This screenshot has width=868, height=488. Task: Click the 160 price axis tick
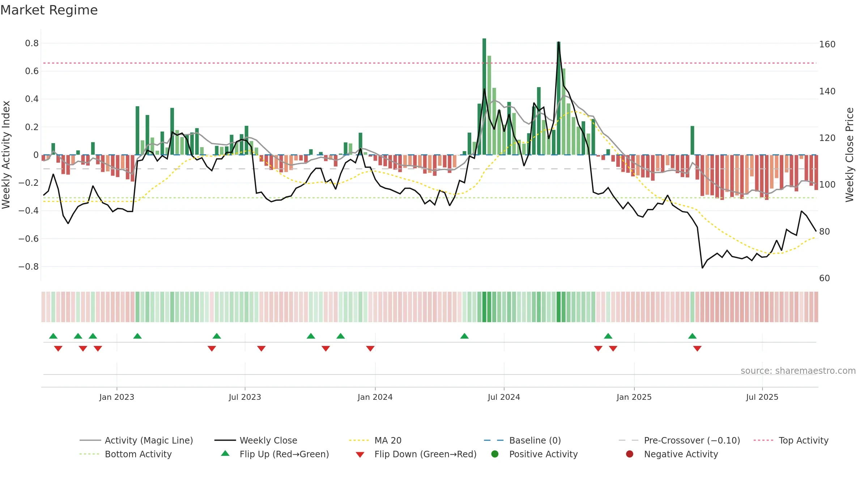click(x=827, y=44)
